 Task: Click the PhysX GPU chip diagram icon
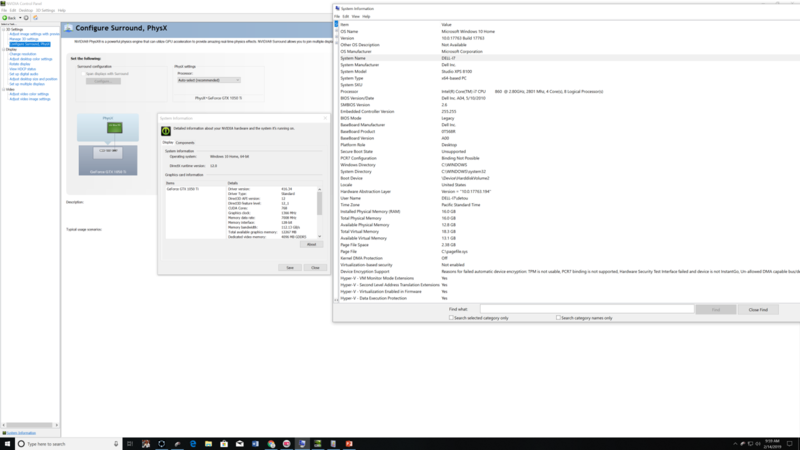pyautogui.click(x=114, y=127)
